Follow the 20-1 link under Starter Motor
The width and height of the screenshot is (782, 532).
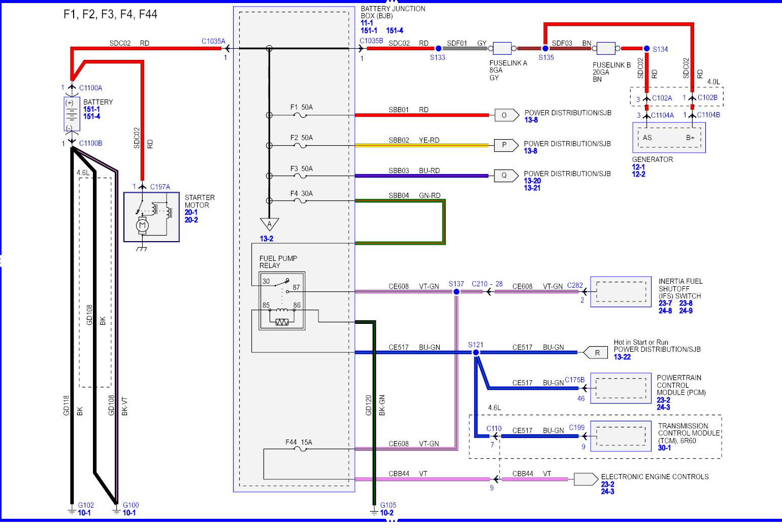[x=191, y=213]
